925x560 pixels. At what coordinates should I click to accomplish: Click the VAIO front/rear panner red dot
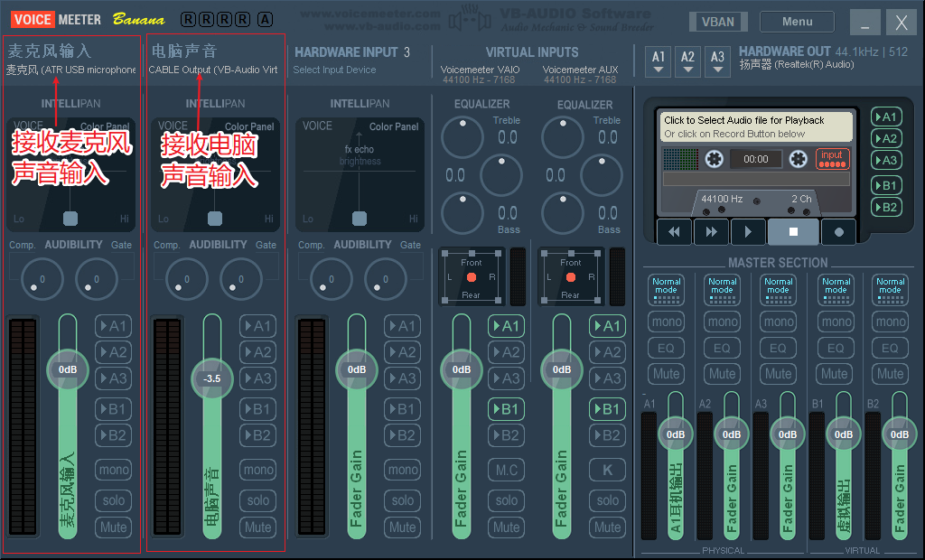[471, 276]
